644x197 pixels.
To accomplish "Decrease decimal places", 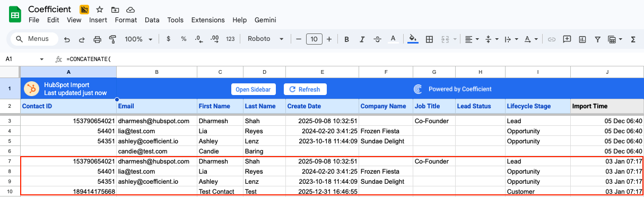I will pyautogui.click(x=198, y=39).
